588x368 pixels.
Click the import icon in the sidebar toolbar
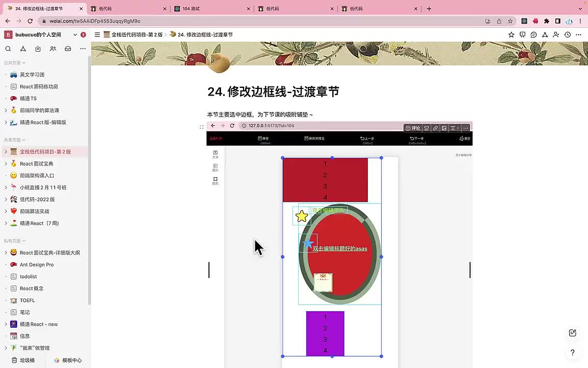pos(38,49)
